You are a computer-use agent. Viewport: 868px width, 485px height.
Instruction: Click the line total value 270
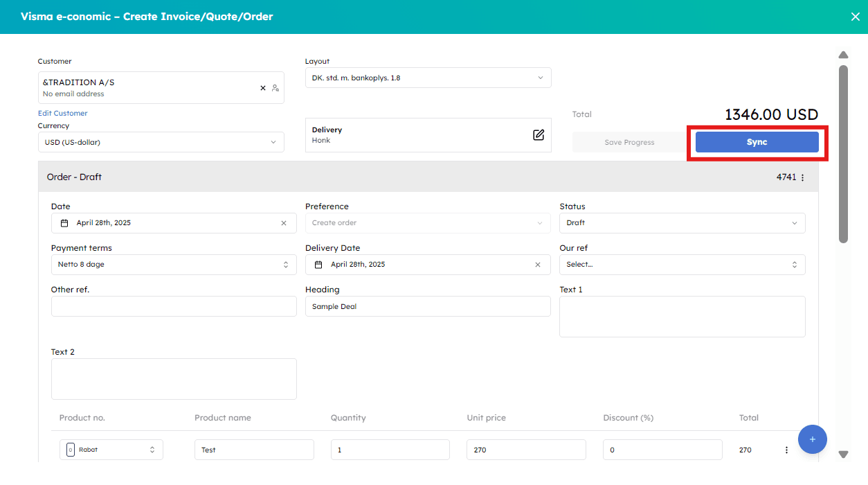tap(745, 450)
